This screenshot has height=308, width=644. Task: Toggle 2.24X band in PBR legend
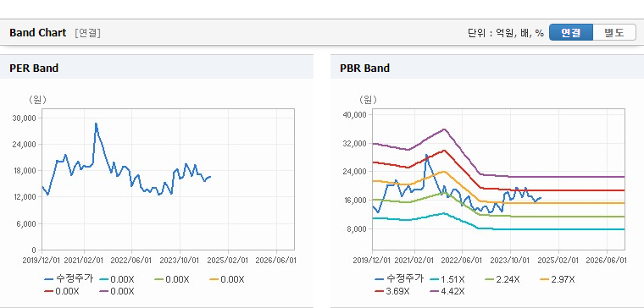click(502, 279)
